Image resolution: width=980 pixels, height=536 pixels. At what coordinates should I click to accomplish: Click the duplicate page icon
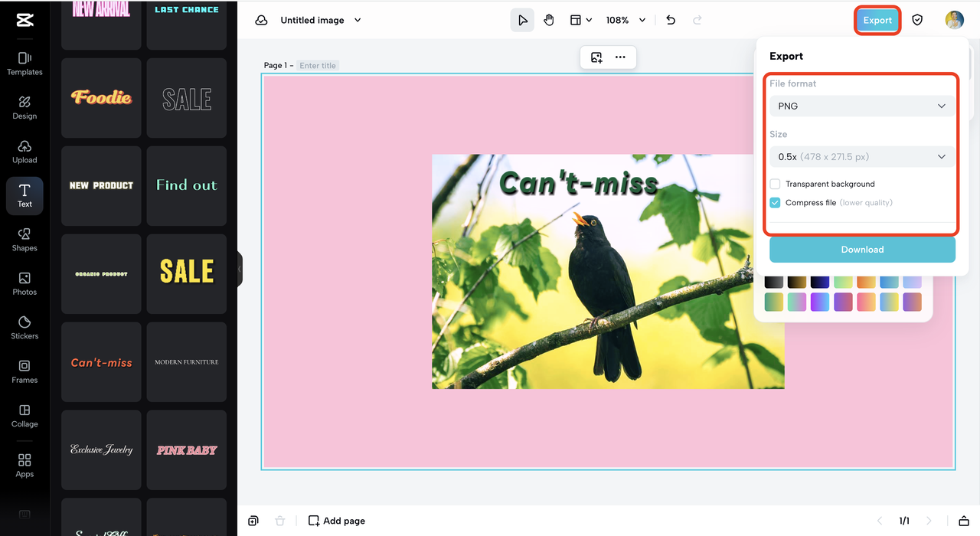[253, 521]
